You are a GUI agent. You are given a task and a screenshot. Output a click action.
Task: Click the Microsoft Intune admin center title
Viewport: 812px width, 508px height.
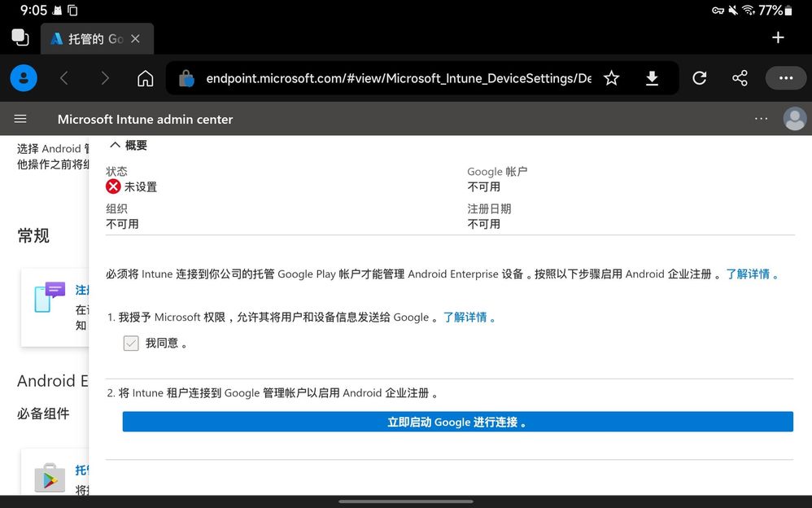[145, 119]
